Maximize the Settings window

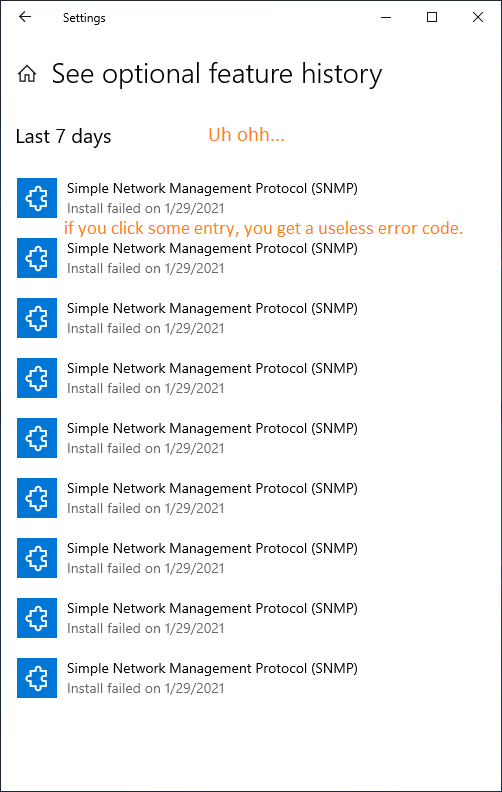pos(432,17)
